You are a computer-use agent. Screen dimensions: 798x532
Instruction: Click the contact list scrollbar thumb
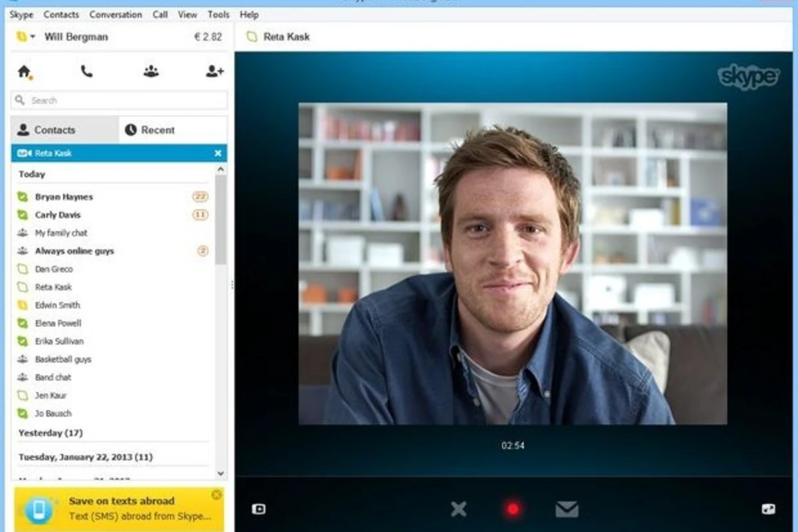click(221, 221)
